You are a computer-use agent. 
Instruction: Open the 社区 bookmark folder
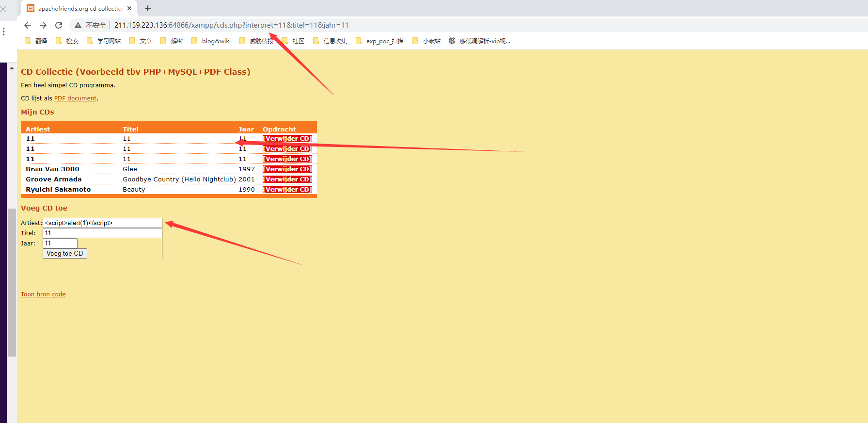(293, 41)
